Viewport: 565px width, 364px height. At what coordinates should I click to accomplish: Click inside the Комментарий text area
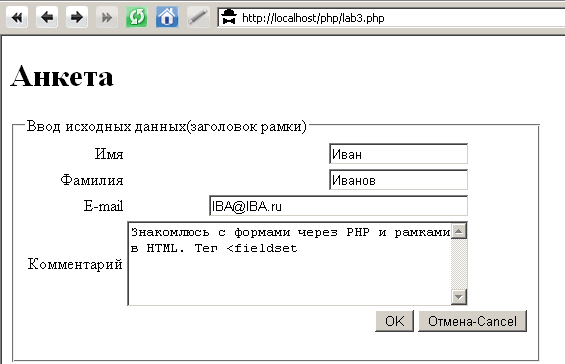[289, 264]
